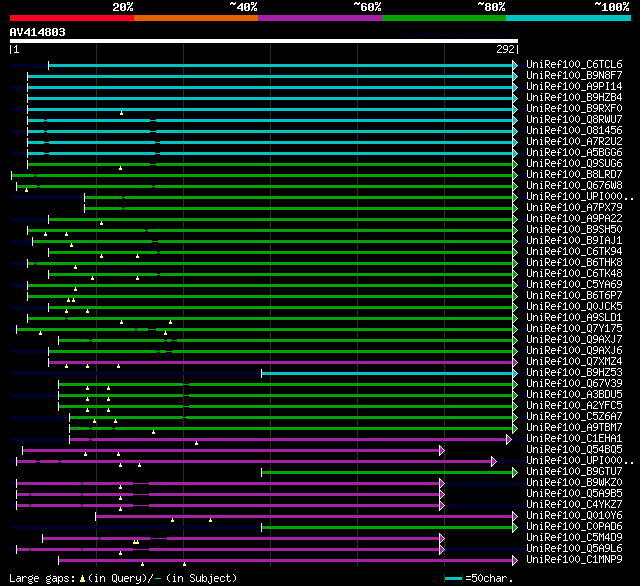Click the UniRef100_C6TK94 label

point(574,252)
